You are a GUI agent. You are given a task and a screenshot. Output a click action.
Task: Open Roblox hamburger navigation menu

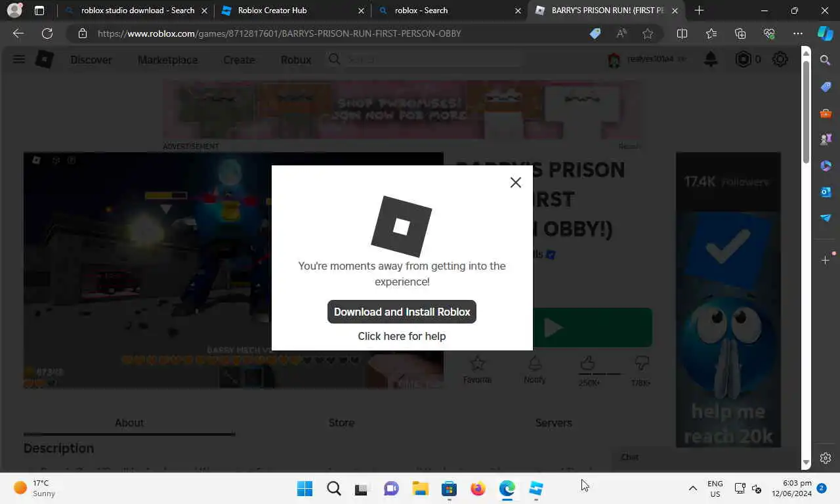tap(19, 59)
